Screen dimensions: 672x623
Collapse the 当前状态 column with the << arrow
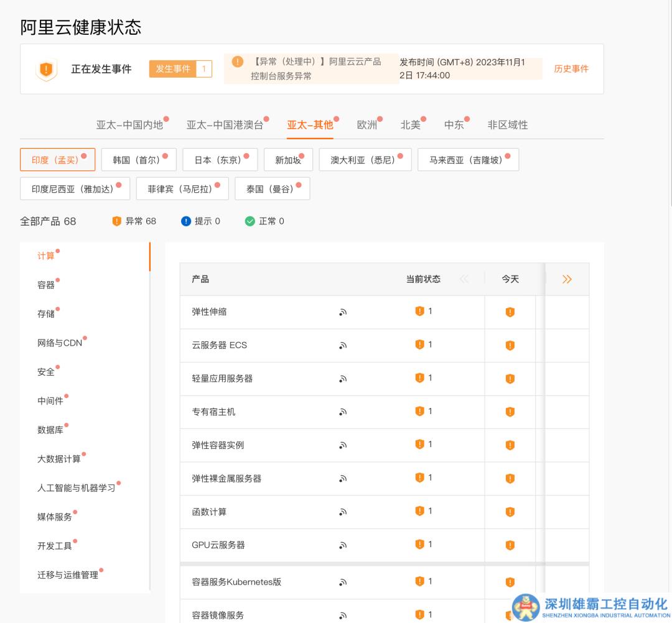(464, 279)
